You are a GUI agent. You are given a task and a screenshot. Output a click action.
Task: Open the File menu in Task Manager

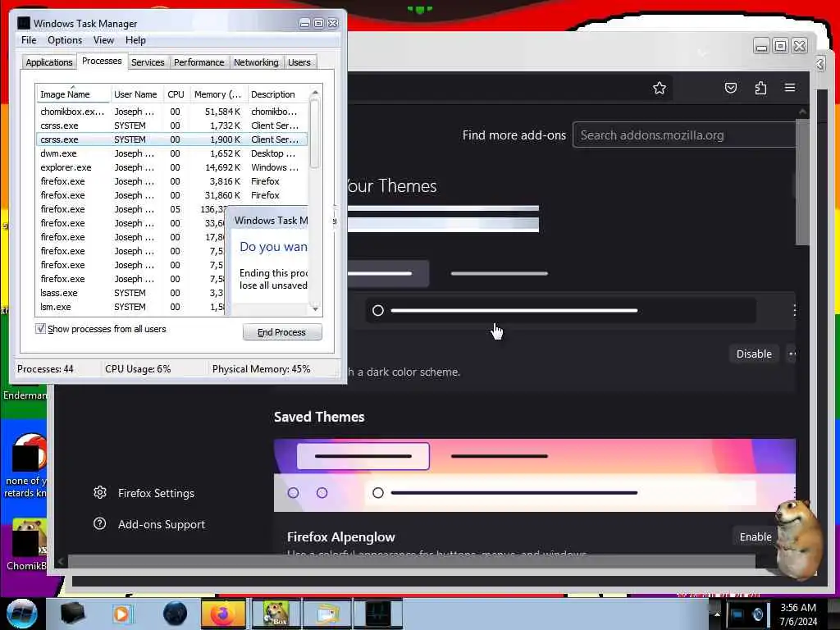[29, 40]
